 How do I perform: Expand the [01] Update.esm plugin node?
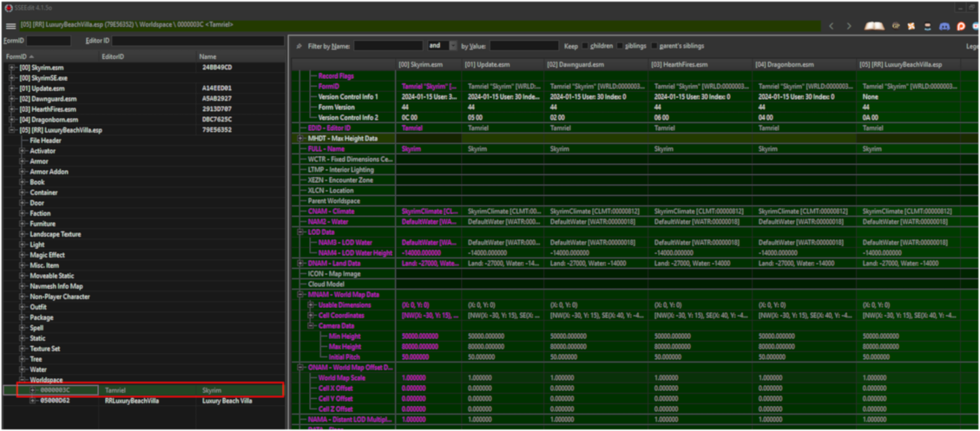[12, 88]
